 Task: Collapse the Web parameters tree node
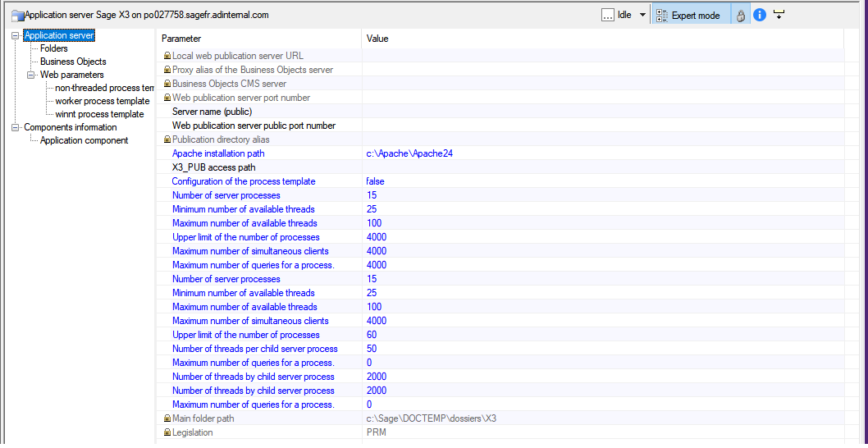(x=31, y=75)
